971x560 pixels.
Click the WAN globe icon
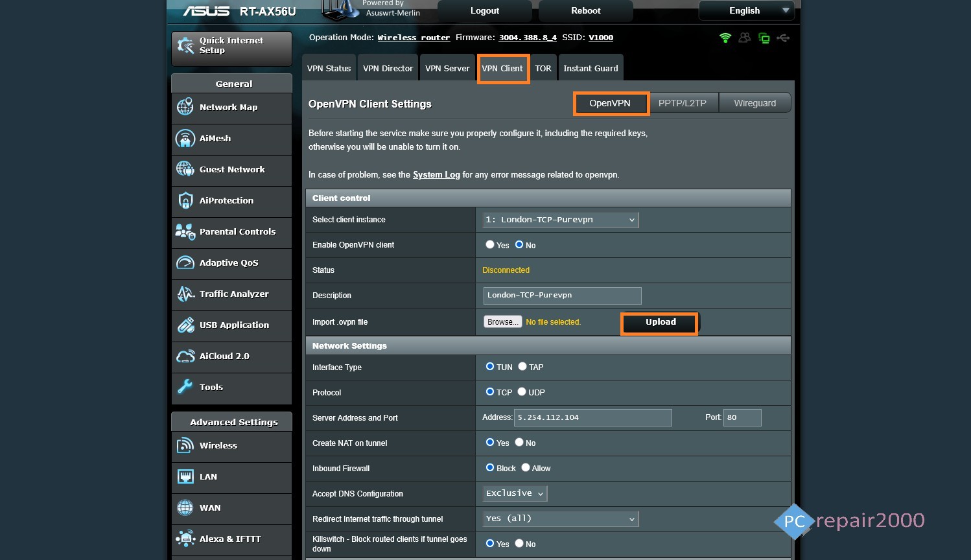point(185,507)
